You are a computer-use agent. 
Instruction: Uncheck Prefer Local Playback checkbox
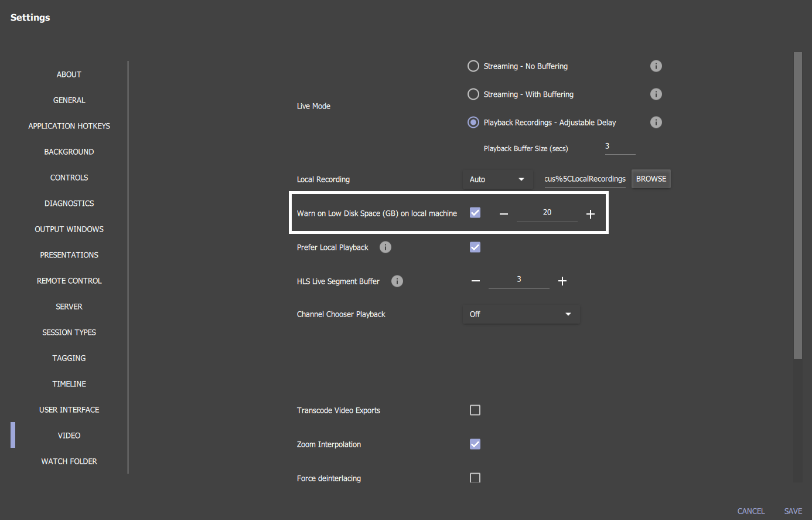pyautogui.click(x=475, y=247)
